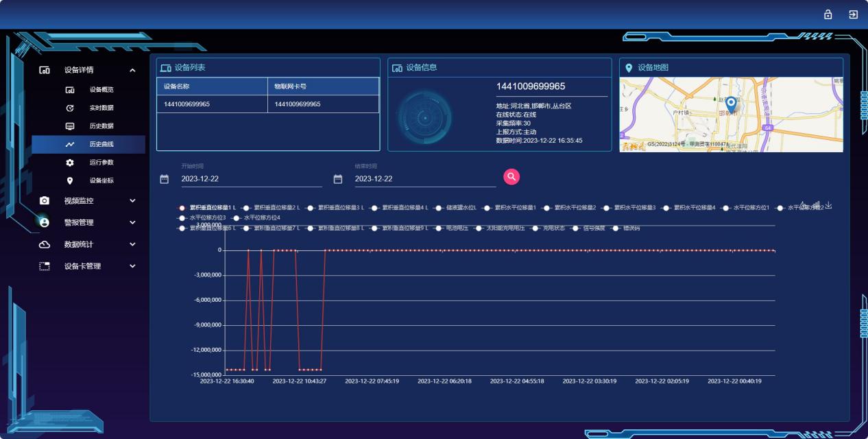
Task: Open the 实时数据 menu item
Action: [101, 108]
